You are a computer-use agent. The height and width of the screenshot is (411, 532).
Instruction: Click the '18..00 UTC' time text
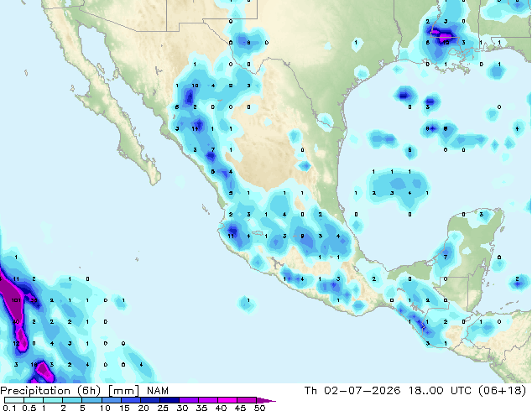coord(440,391)
